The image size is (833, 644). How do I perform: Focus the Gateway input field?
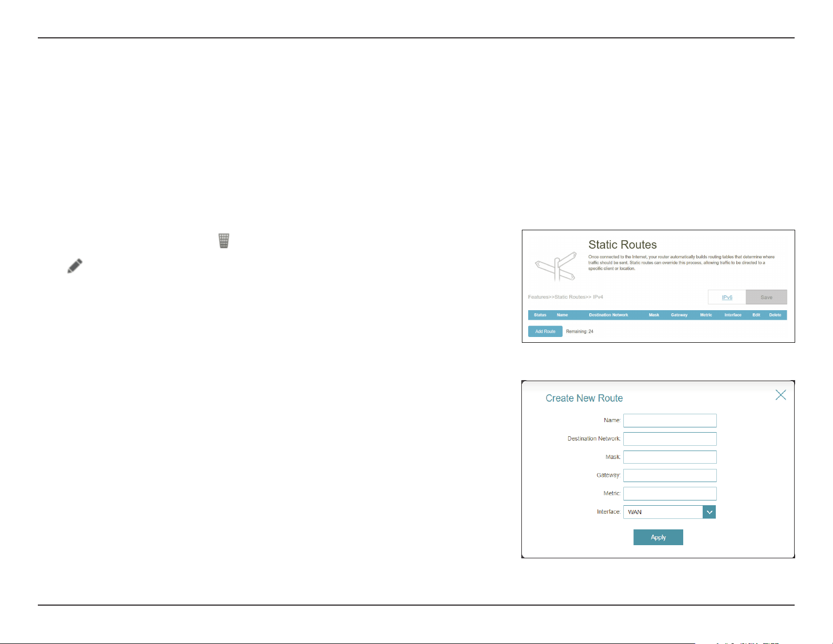[x=670, y=475]
